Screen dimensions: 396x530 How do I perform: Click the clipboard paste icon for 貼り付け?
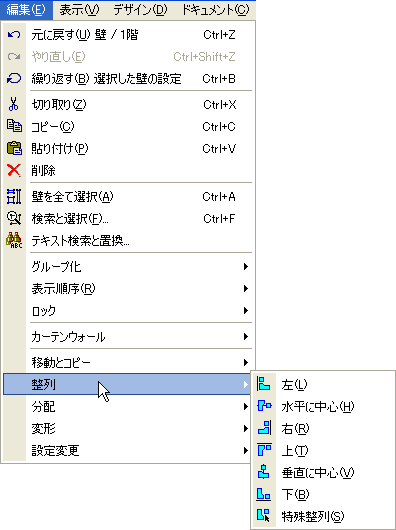click(14, 148)
